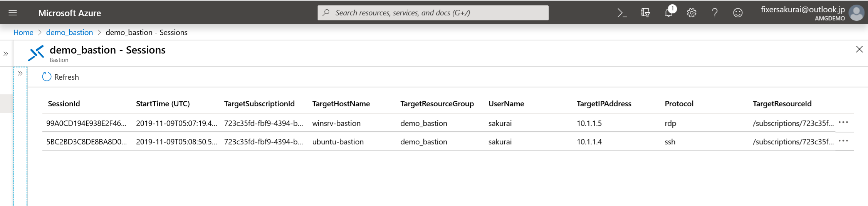This screenshot has width=868, height=206.
Task: Open more options for winsrv-bastion session
Action: 843,122
